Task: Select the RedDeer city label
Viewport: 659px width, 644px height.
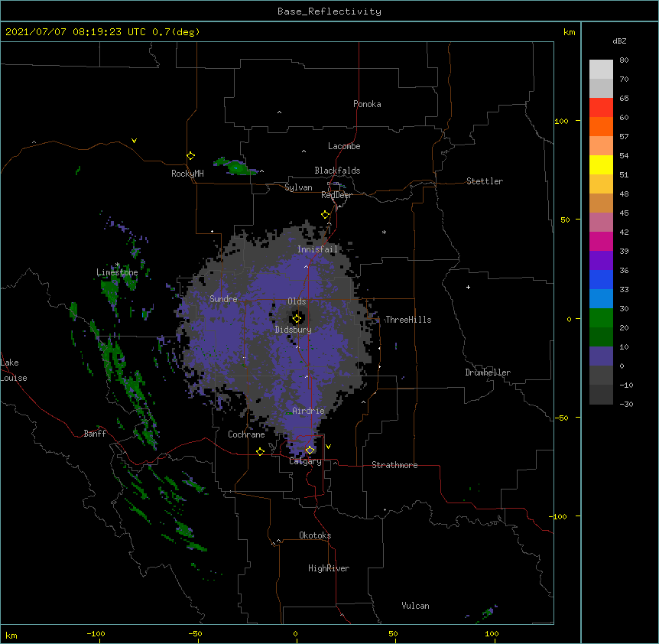Action: click(336, 195)
